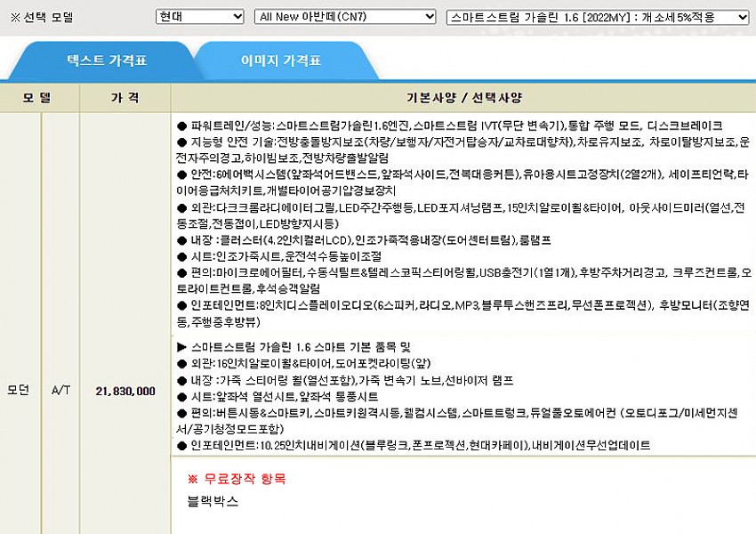Click the 파워트레인/성능 spec line
This screenshot has height=534, width=756.
click(449, 125)
